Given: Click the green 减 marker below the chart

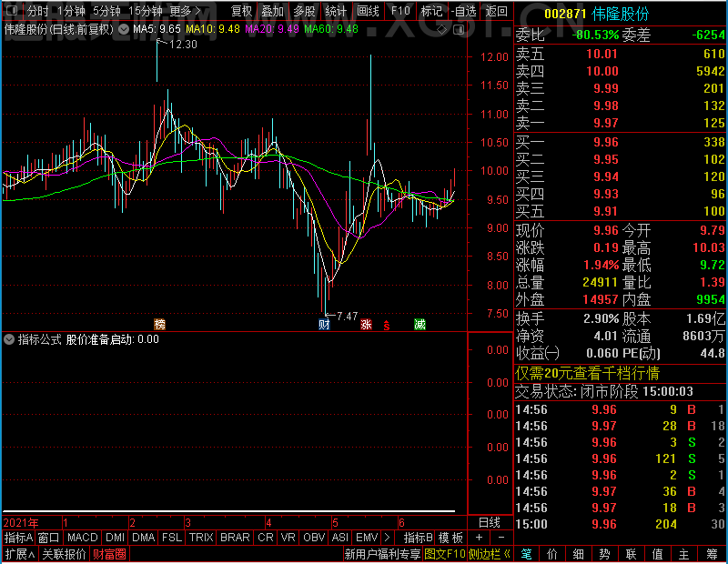Looking at the screenshot, I should pos(420,324).
